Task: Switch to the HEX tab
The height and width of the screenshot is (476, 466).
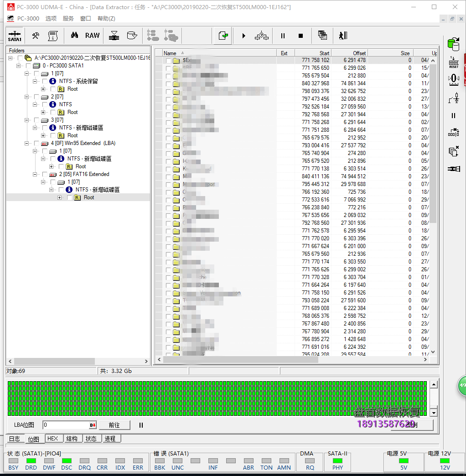Action: [x=52, y=439]
